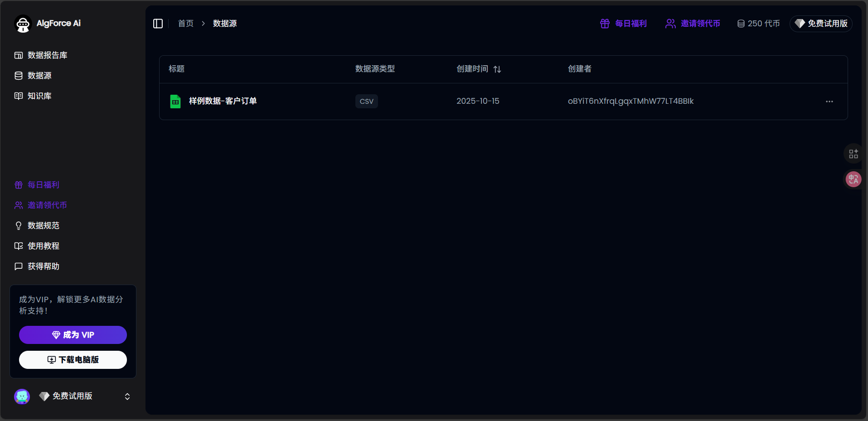Open 样例数据-客户订单 data source
This screenshot has width=868, height=421.
pos(223,101)
